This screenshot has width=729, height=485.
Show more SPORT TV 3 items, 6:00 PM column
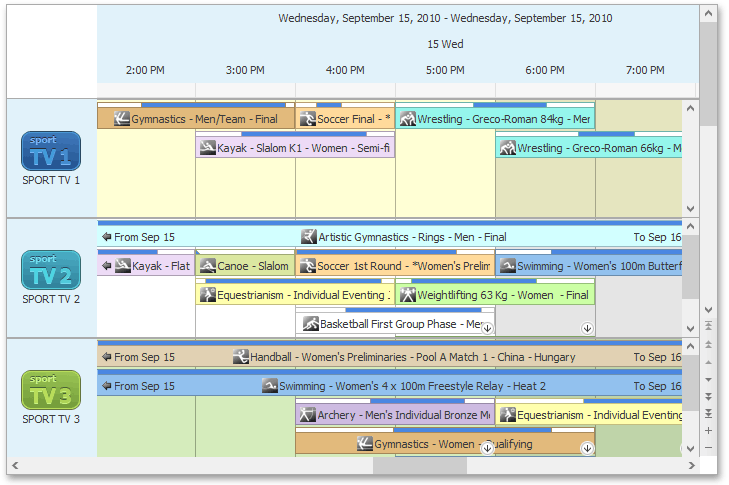point(587,448)
